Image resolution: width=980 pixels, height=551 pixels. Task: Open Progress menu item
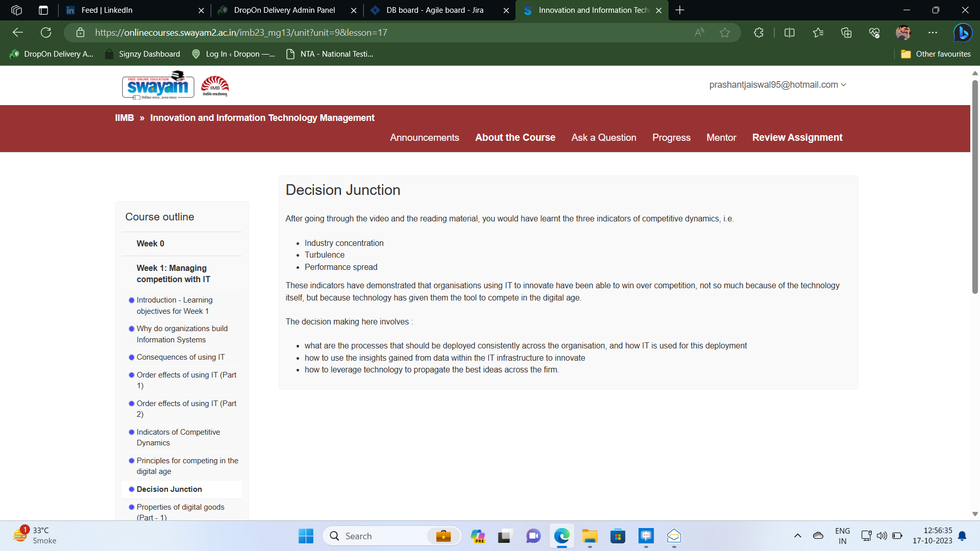tap(671, 138)
